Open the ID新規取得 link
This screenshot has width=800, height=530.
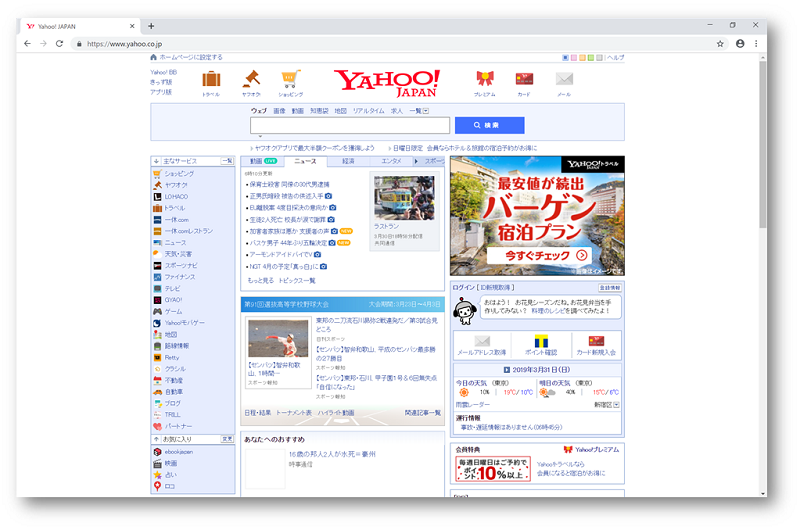pyautogui.click(x=497, y=288)
